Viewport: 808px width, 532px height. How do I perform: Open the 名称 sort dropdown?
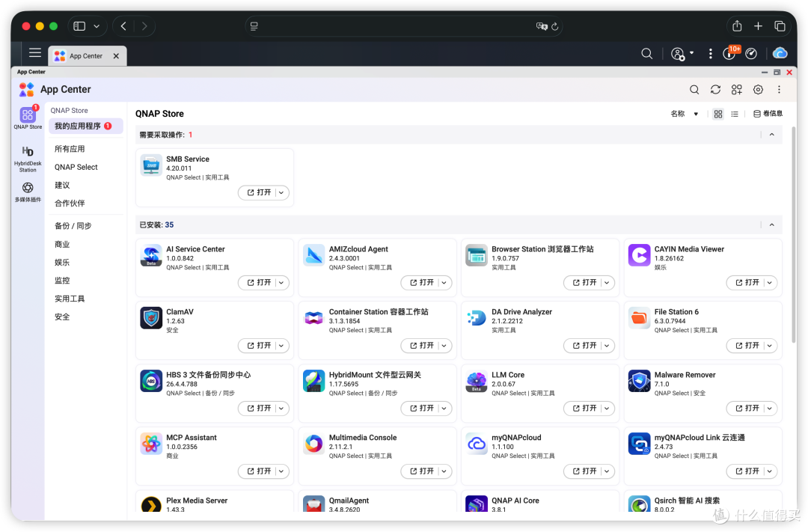(685, 114)
